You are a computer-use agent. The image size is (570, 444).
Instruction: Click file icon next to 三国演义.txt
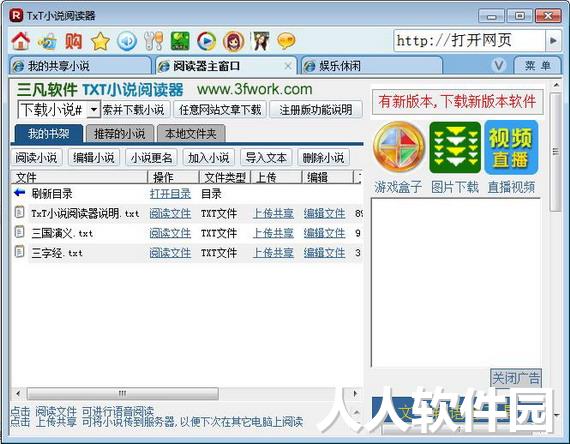point(19,232)
